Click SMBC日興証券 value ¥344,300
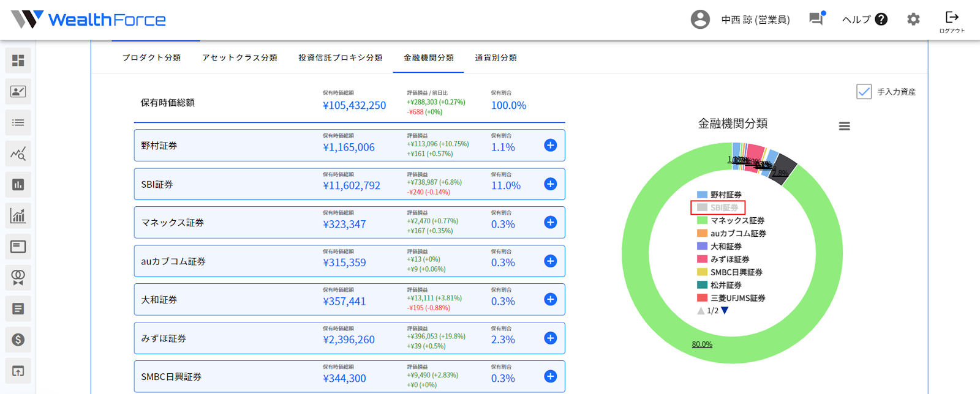 [x=344, y=378]
